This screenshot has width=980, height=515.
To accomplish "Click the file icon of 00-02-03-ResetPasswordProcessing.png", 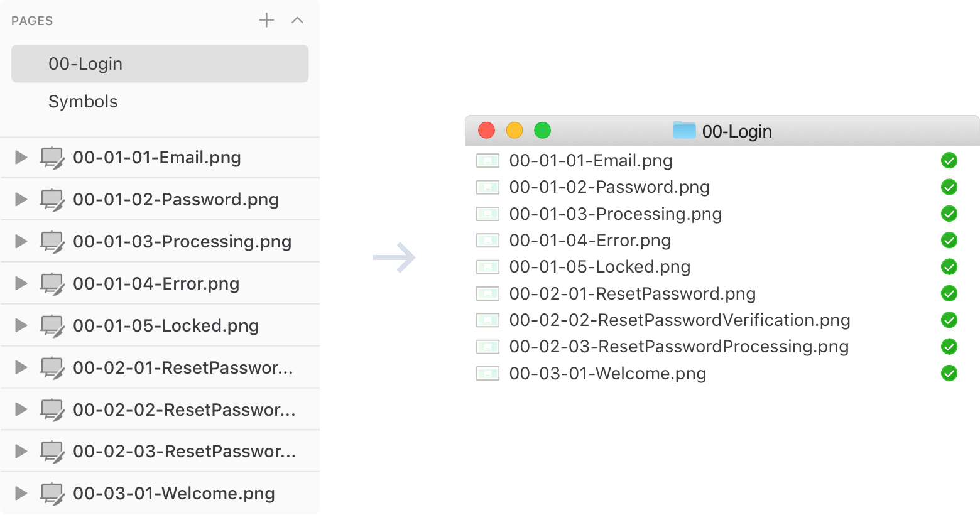I will [x=487, y=347].
